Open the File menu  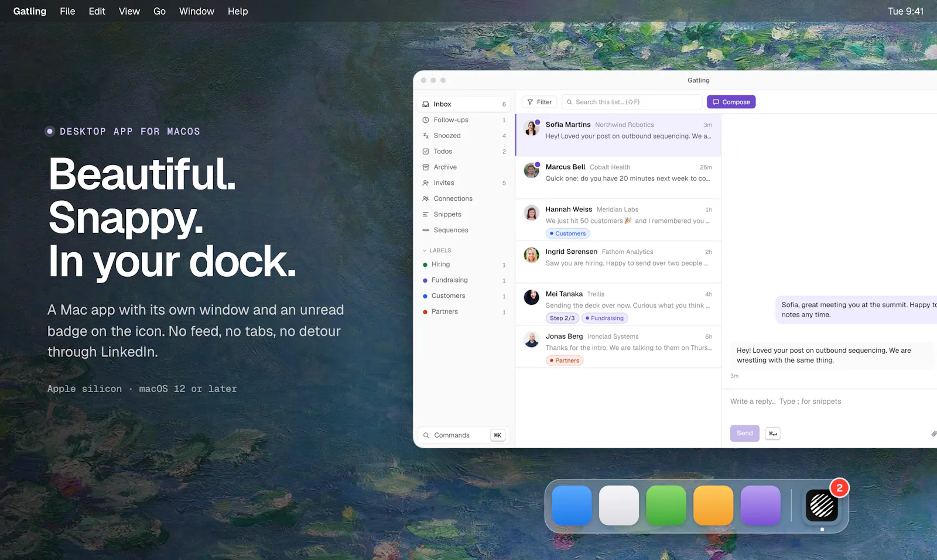click(67, 11)
